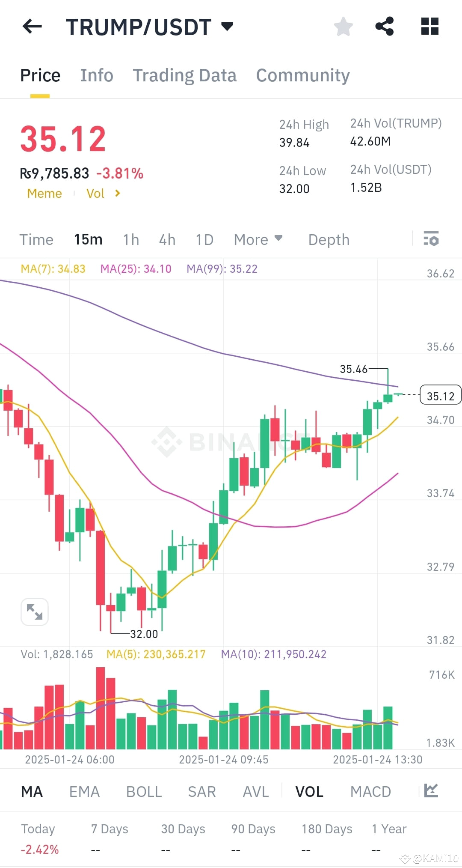Expand chart using the fullscreen icon
The image size is (462, 868).
[x=35, y=611]
